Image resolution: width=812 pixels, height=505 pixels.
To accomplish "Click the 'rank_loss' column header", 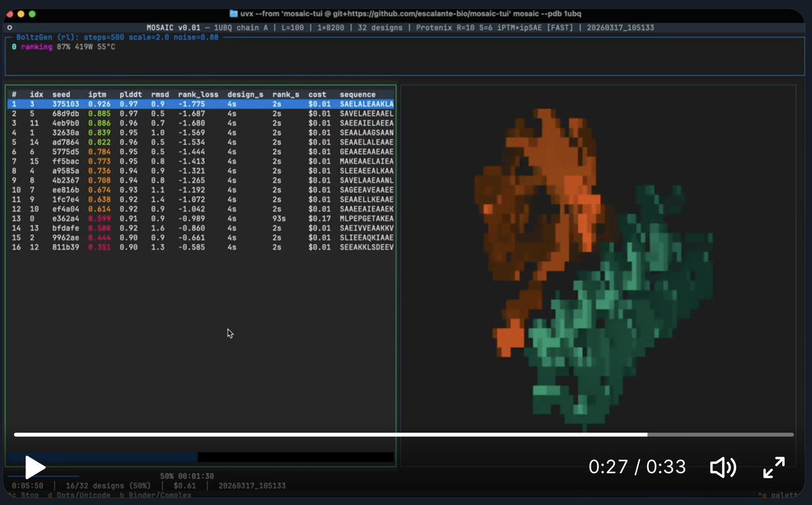I will (x=198, y=94).
